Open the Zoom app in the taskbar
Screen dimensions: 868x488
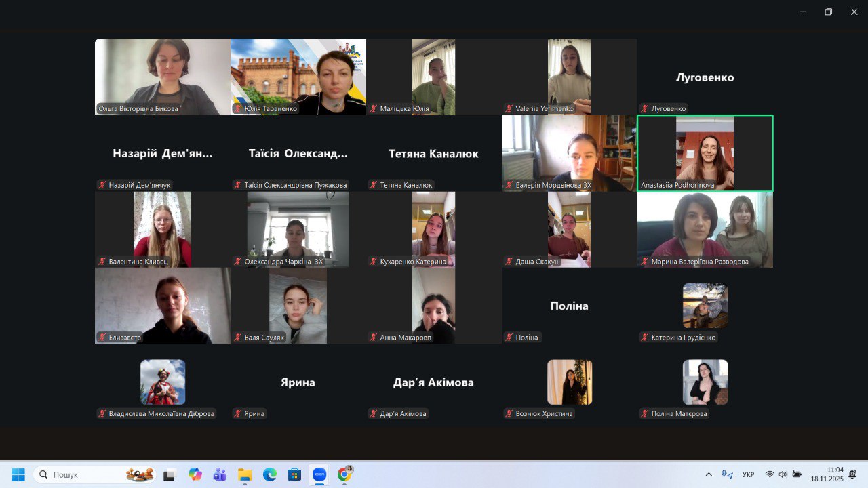(319, 474)
